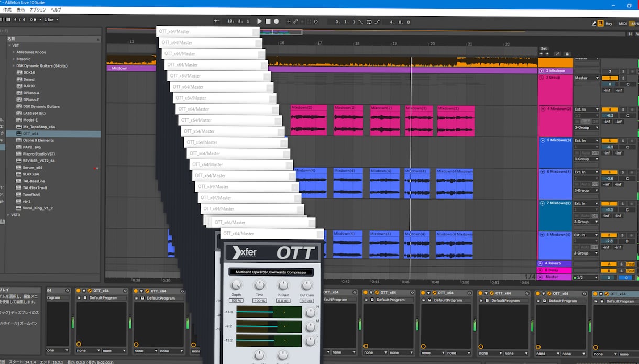Click the H optimize height button
The image size is (639, 364).
(x=630, y=34)
